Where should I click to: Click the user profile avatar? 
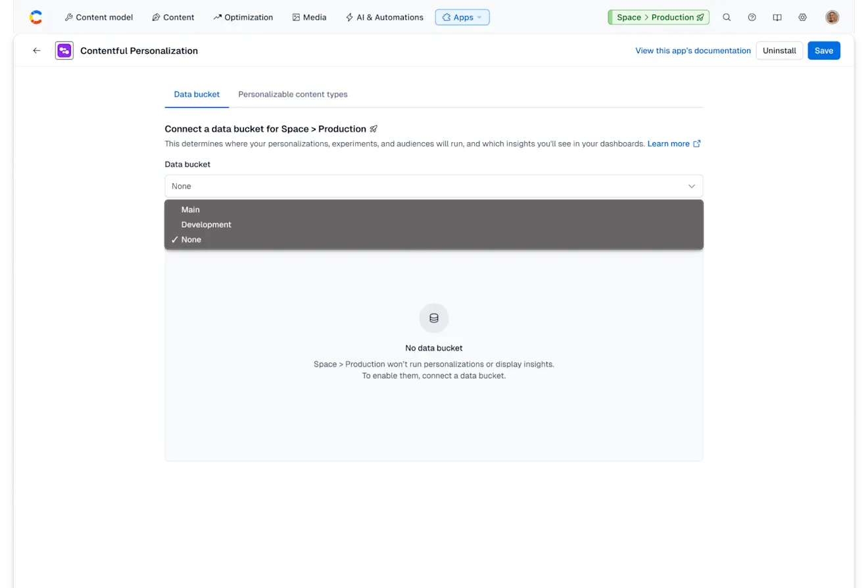click(x=832, y=17)
